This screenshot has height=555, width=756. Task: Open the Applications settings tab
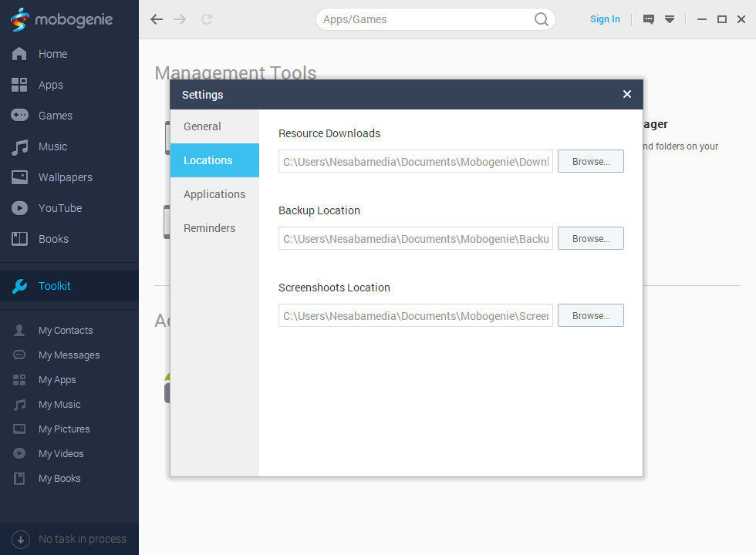point(214,194)
